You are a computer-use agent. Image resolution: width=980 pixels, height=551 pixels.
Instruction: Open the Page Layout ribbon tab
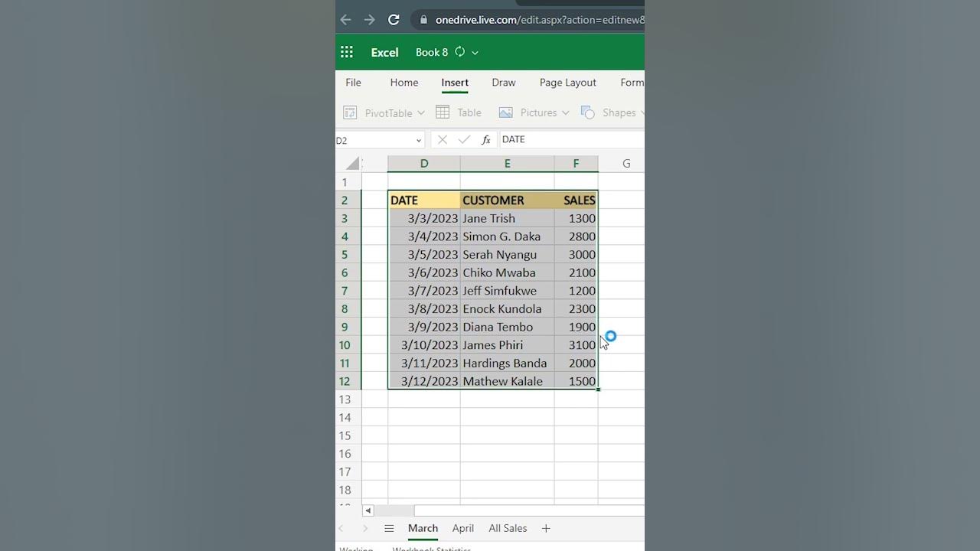pos(567,83)
